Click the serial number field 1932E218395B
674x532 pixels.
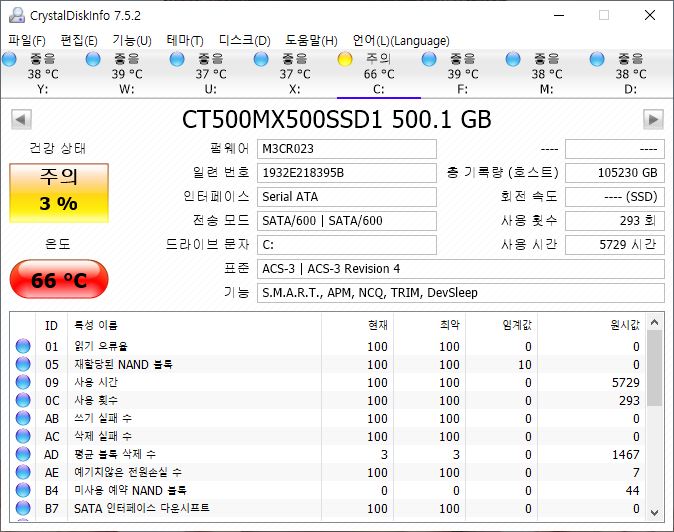pos(347,173)
